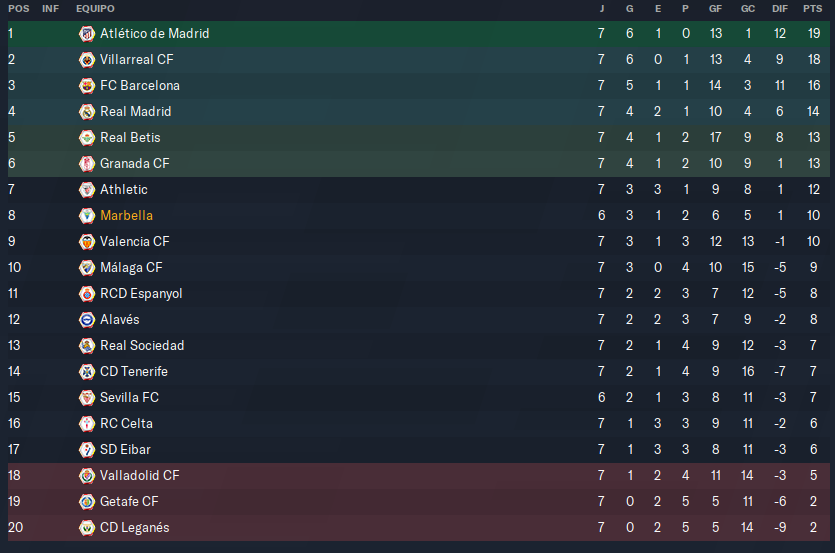835x553 pixels.
Task: Select the Real Betis badge icon
Action: (87, 137)
